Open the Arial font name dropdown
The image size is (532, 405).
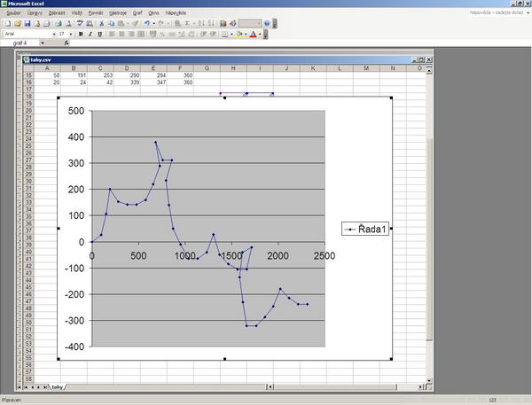[x=54, y=34]
